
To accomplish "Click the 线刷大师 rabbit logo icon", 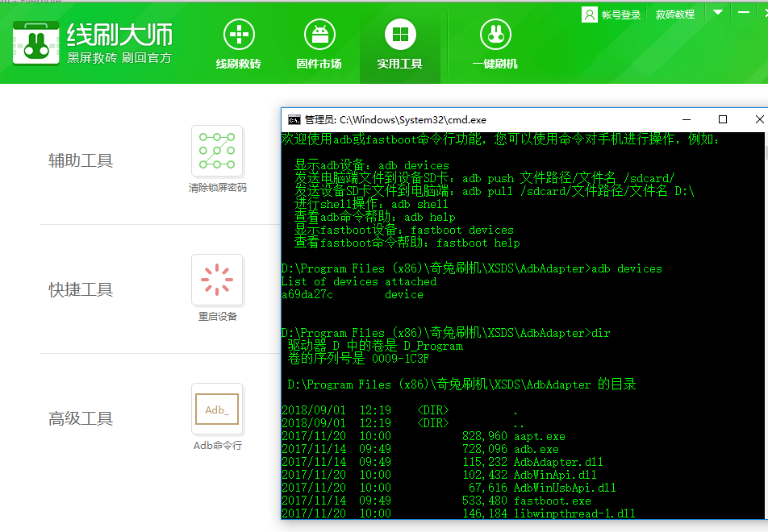I will (x=35, y=43).
